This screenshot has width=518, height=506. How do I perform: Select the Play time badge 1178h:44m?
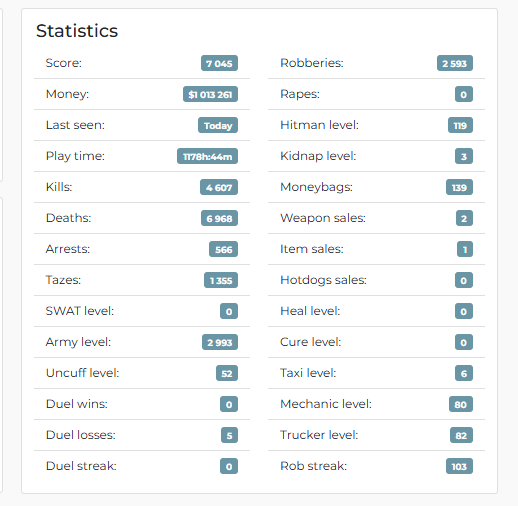(x=207, y=156)
